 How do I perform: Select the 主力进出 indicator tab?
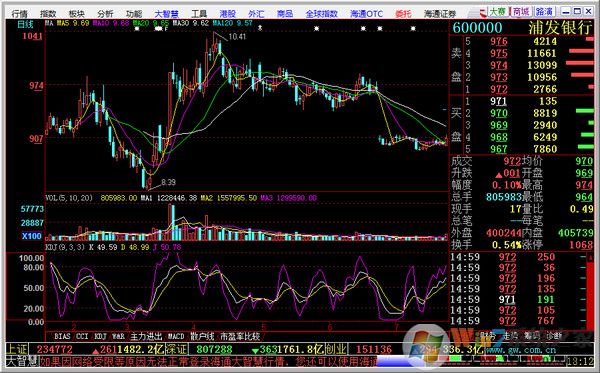point(146,336)
